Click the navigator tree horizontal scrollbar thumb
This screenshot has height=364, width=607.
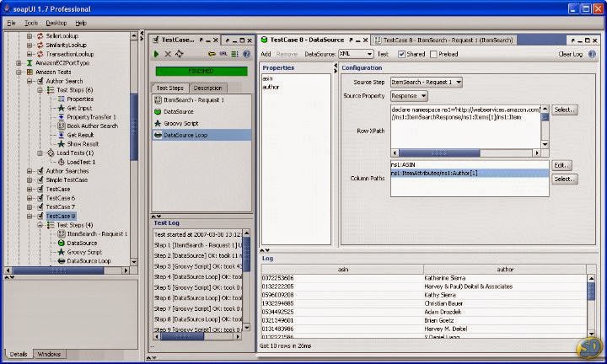pos(58,270)
